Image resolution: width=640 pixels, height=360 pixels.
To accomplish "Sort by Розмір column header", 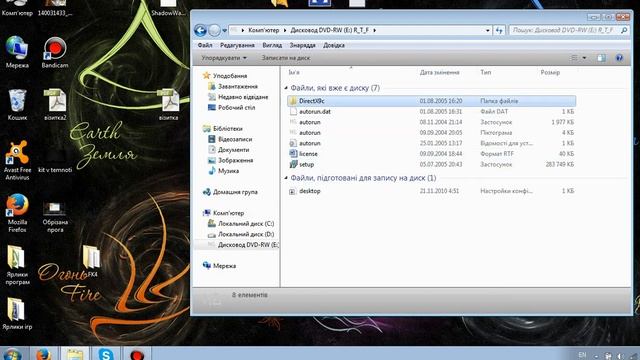I will (x=550, y=72).
